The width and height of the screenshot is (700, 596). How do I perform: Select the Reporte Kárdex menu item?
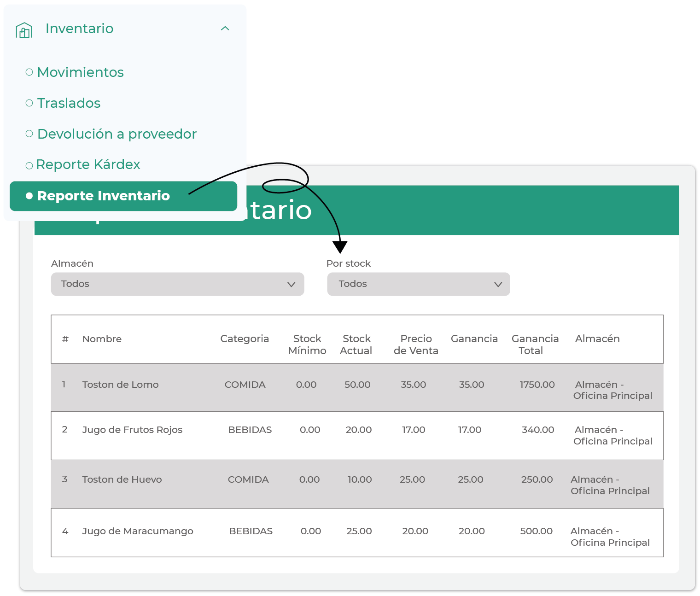pos(88,164)
